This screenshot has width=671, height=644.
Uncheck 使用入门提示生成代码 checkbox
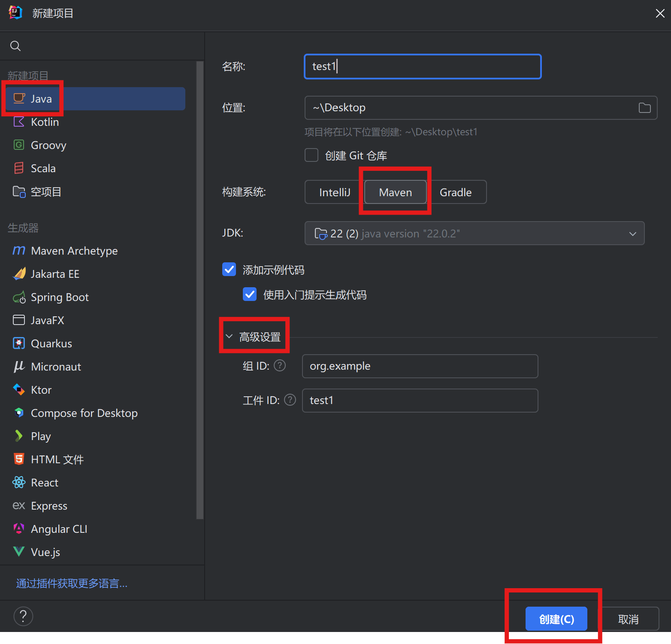coord(250,294)
